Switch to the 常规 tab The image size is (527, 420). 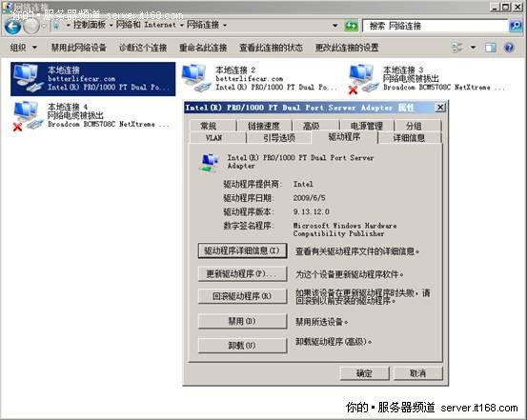(213, 126)
